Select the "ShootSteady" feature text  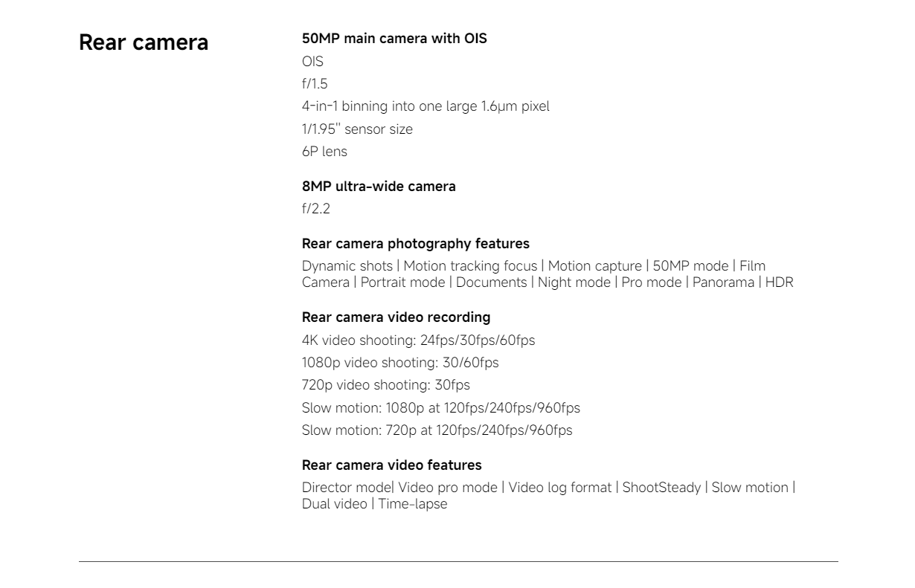point(661,488)
